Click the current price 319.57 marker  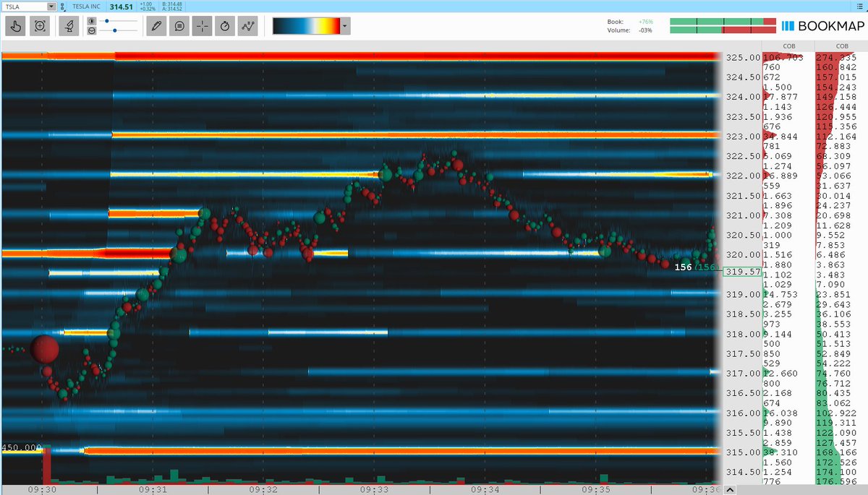741,272
